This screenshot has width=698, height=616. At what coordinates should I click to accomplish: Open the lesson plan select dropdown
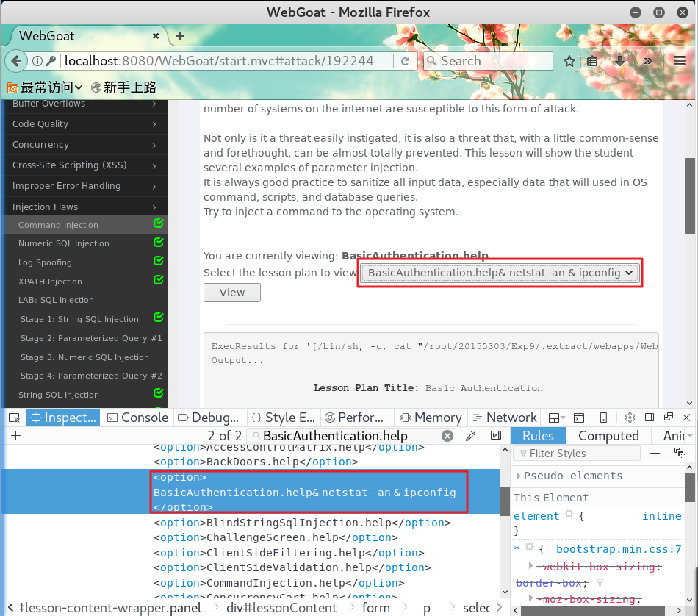[x=500, y=273]
